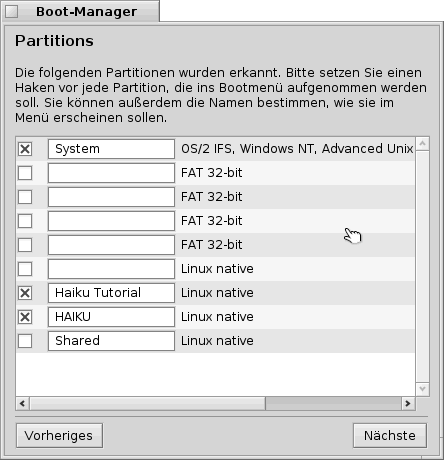Enable the Shared partition checkbox
Image resolution: width=444 pixels, height=460 pixels.
pos(25,341)
